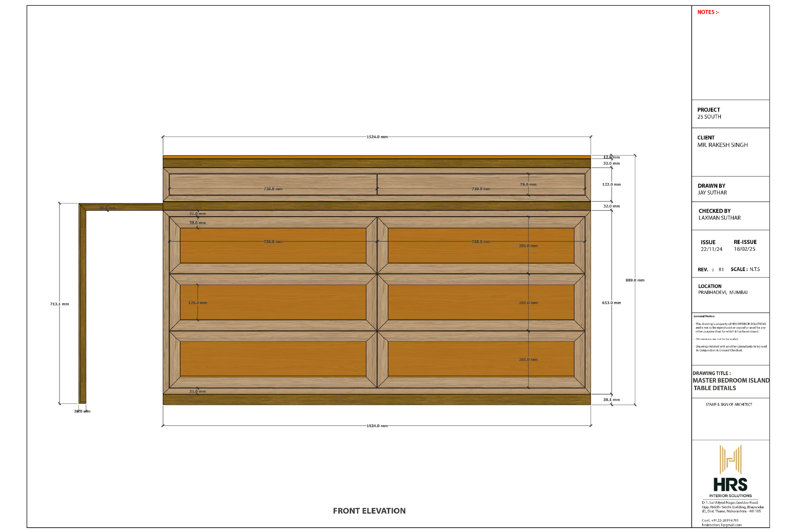Screen dimensions: 798x532
Task: Select the 889.0 mm overall height dimension
Action: click(x=635, y=280)
